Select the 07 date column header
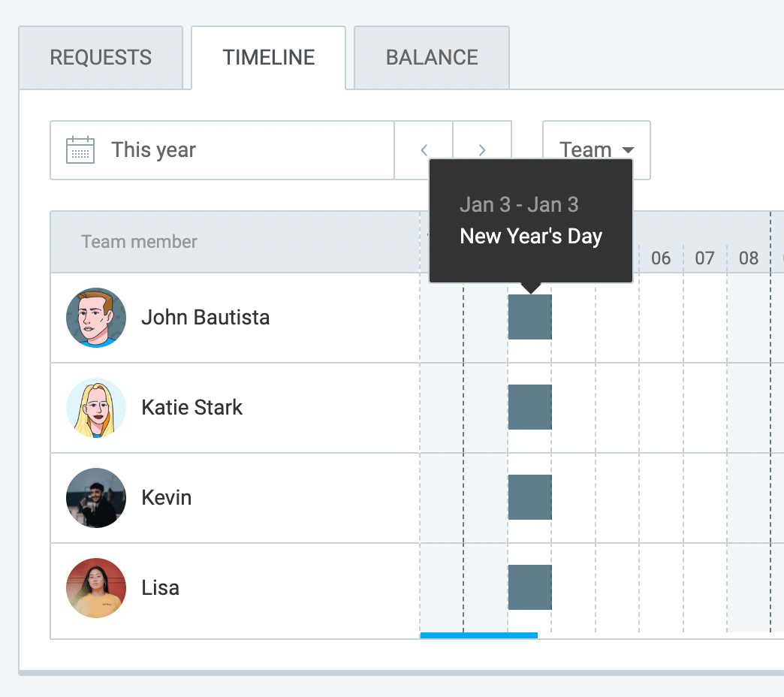This screenshot has height=697, width=784. click(x=704, y=258)
